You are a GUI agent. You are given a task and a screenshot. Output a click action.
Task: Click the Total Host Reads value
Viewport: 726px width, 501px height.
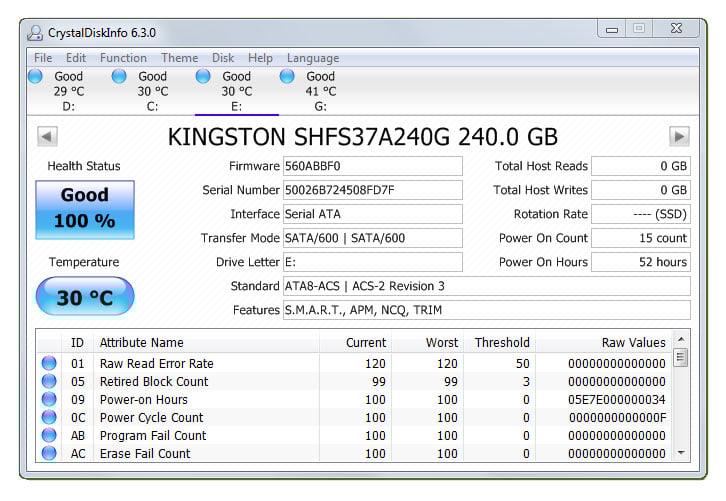click(641, 166)
